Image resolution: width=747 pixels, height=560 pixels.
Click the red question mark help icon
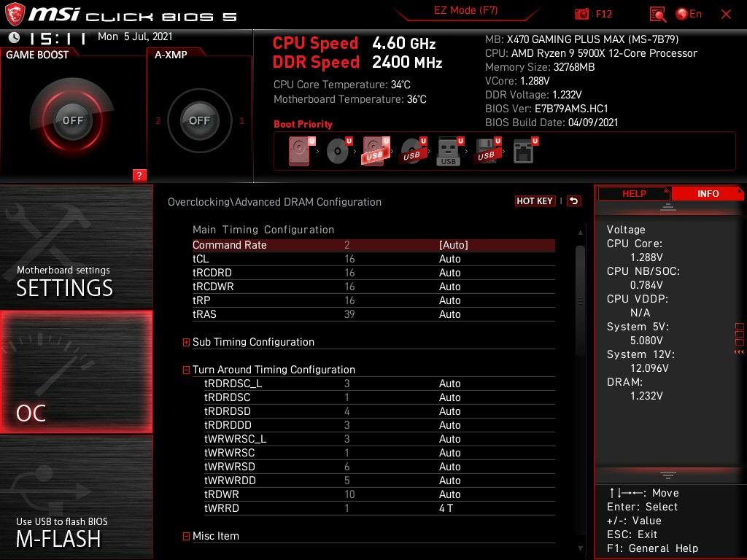point(139,175)
